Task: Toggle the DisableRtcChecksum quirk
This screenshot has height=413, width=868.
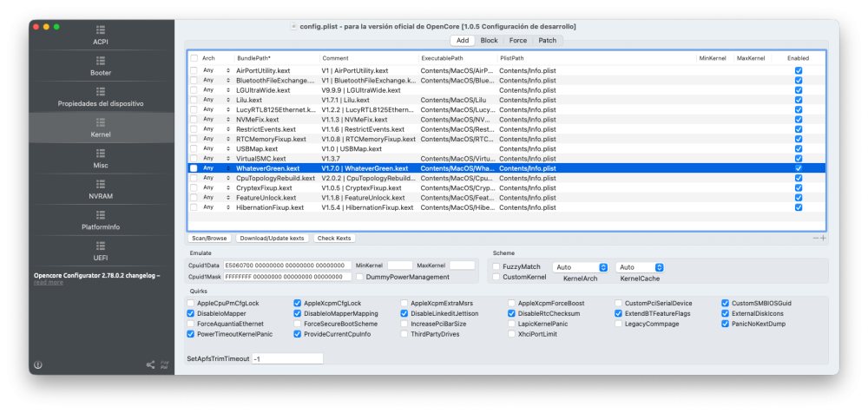Action: [x=511, y=313]
